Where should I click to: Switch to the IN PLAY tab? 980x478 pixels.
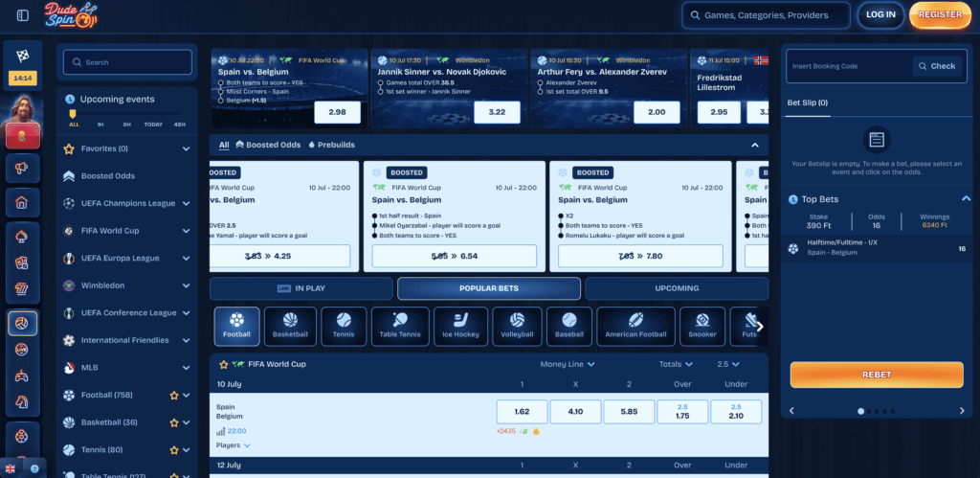(301, 289)
